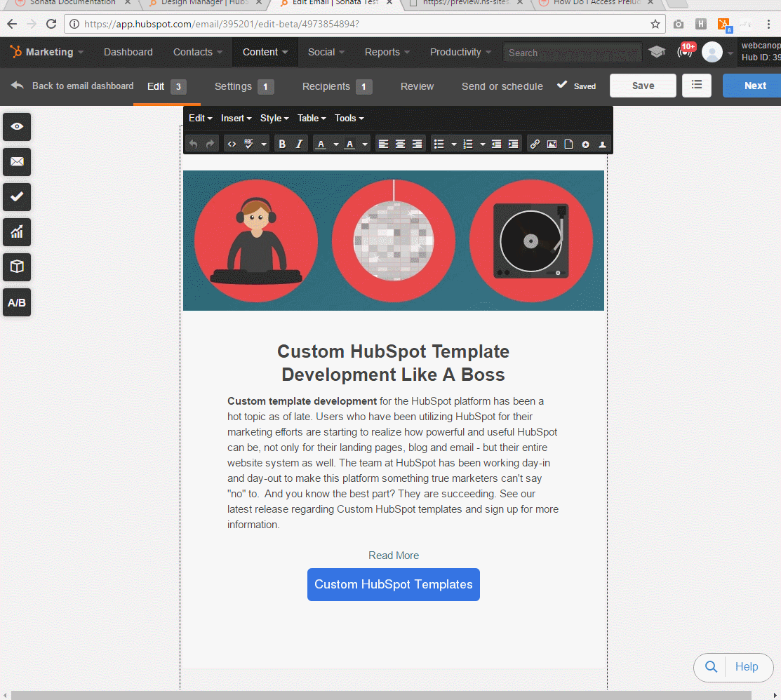Click the camera extension icon
The height and width of the screenshot is (700, 781).
tap(679, 24)
